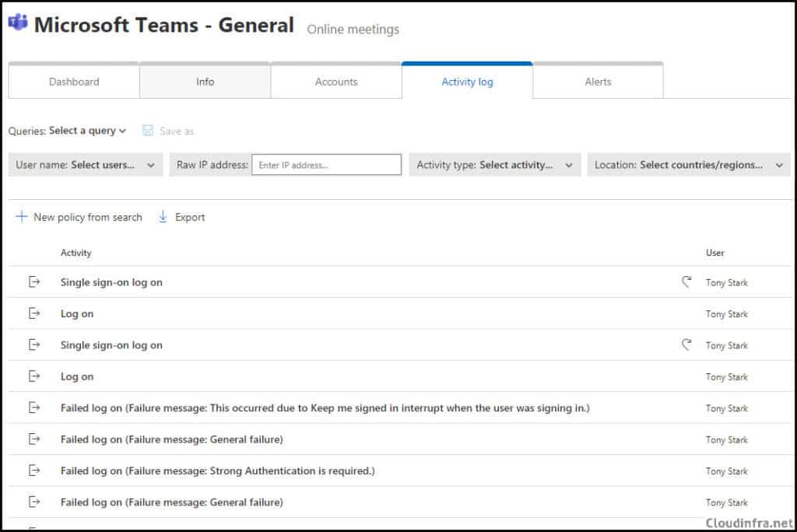Click log-on icon in Strong Authentication row
Image resolution: width=797 pixels, height=532 pixels.
point(34,471)
